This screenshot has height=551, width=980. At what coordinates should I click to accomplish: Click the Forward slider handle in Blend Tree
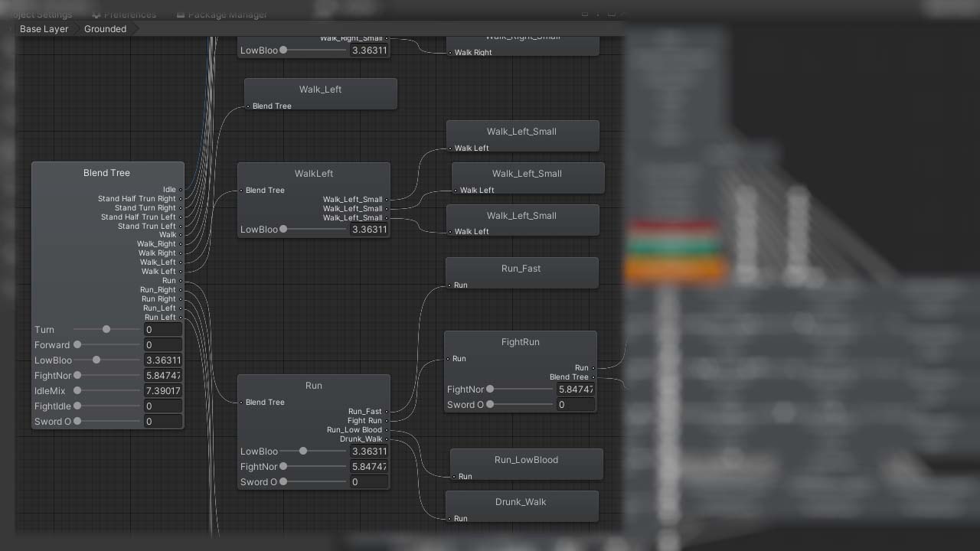(77, 344)
